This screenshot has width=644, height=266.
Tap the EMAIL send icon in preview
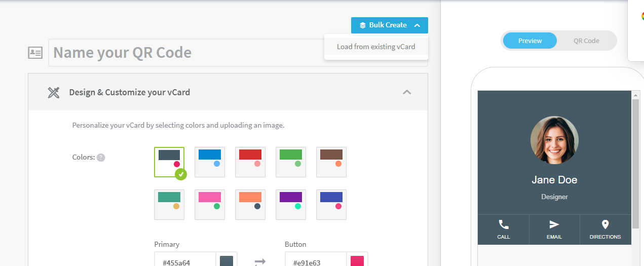(x=554, y=224)
